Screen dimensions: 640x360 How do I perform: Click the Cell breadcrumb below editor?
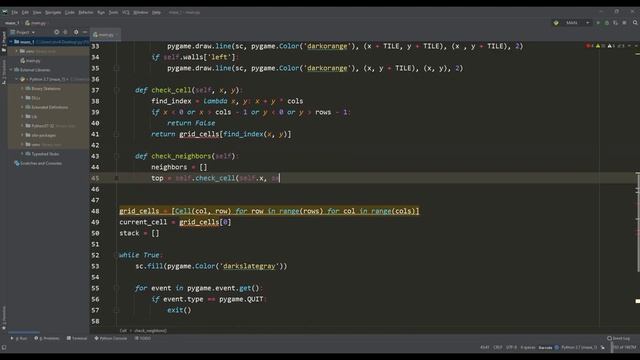[x=123, y=331]
